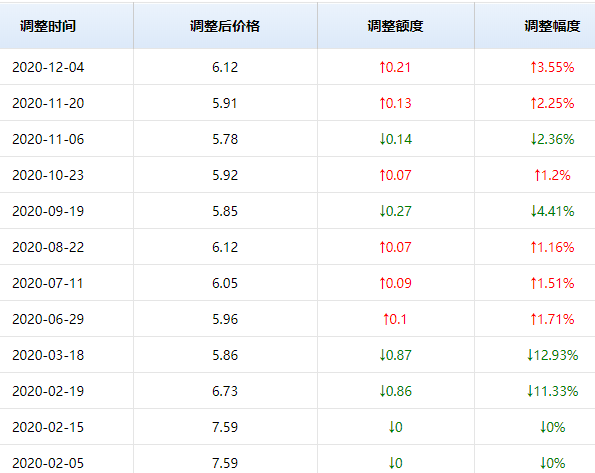
Task: Click the ↑1.2% percentage cell
Action: tap(552, 175)
